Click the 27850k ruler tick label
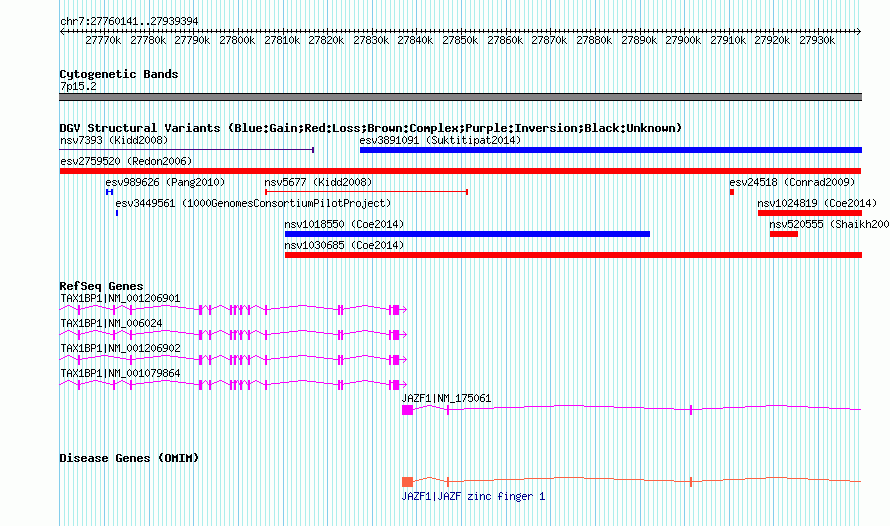The image size is (890, 526). [460, 41]
